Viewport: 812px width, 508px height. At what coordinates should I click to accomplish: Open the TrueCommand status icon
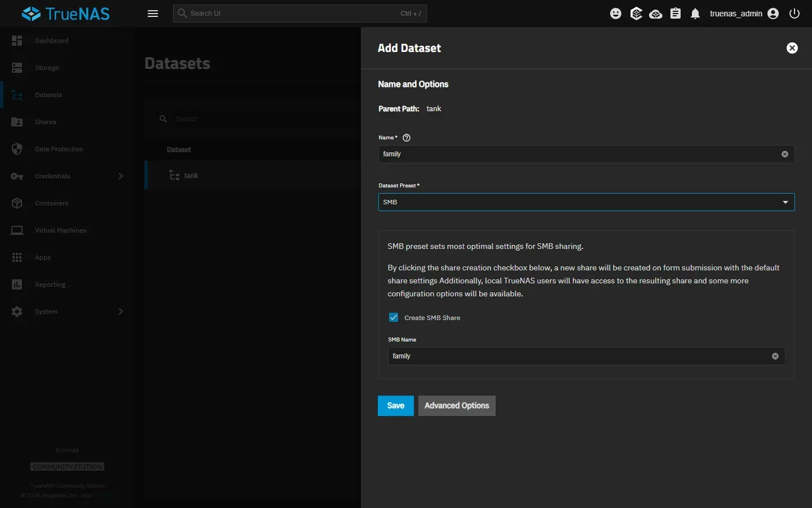[x=636, y=14]
